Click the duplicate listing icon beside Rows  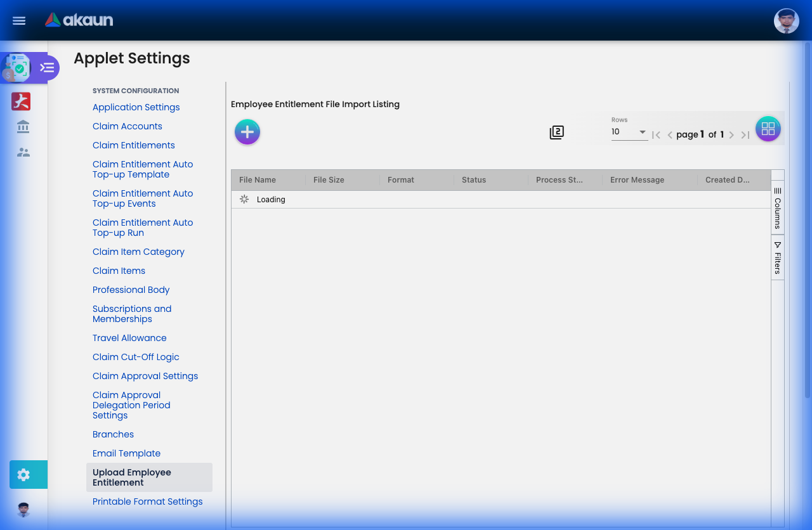point(556,132)
